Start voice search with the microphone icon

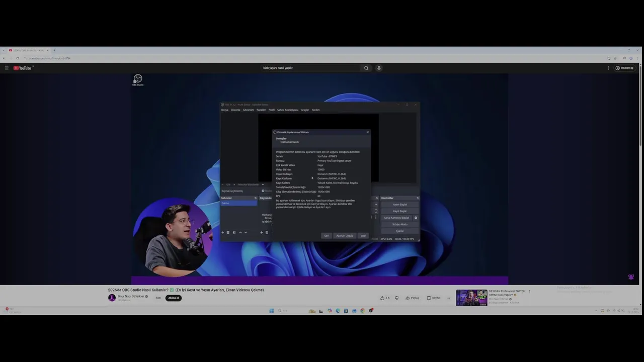(379, 68)
